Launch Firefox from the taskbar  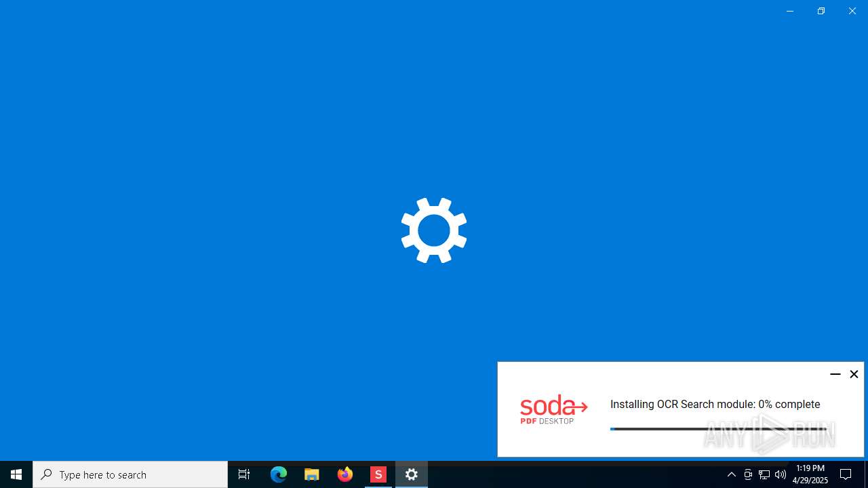(345, 474)
